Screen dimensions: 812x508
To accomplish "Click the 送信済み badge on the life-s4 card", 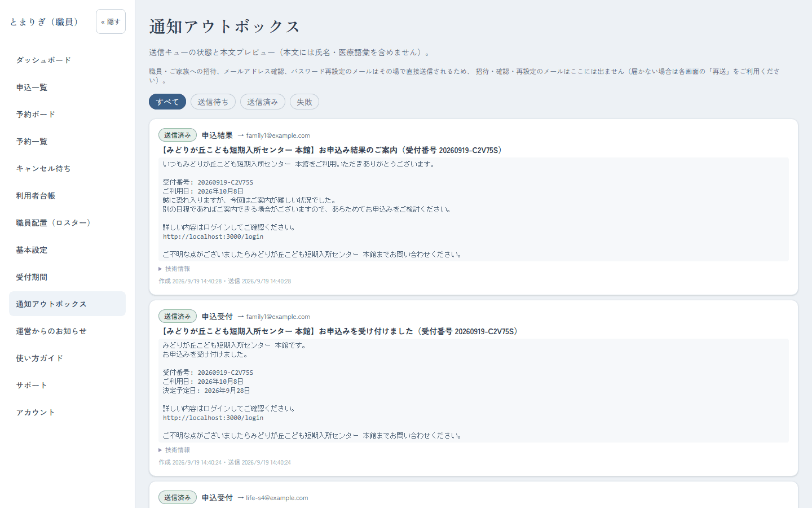I will pos(178,497).
